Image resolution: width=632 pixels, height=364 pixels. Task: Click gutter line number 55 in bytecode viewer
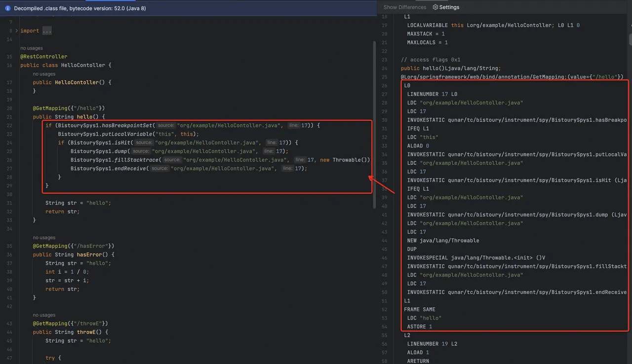point(385,335)
